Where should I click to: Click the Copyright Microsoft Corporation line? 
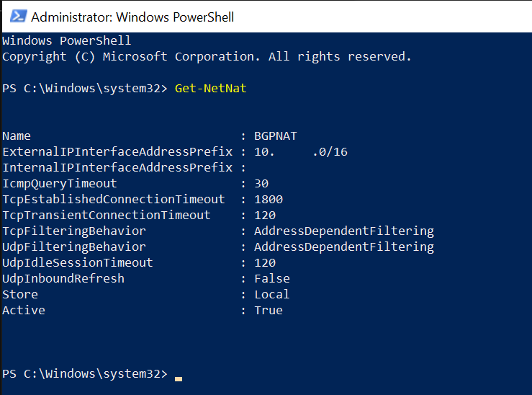[207, 57]
